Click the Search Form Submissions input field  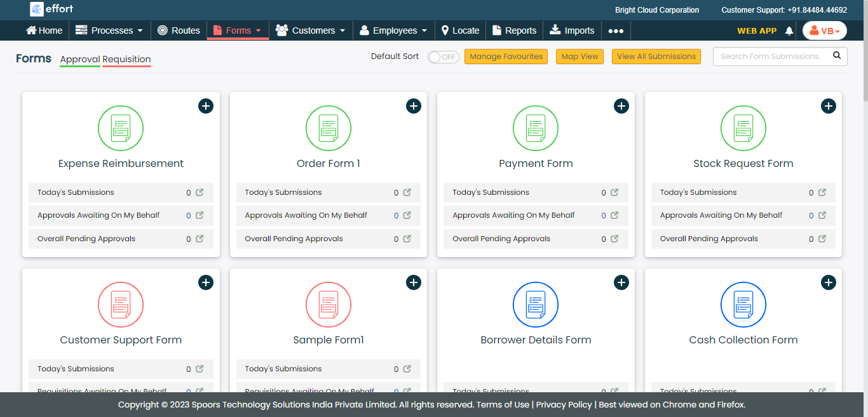(x=770, y=56)
